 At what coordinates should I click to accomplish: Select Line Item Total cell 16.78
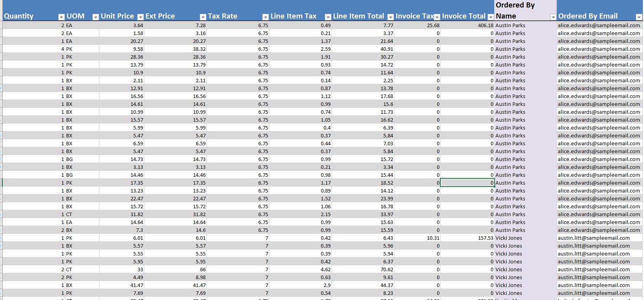coord(363,206)
